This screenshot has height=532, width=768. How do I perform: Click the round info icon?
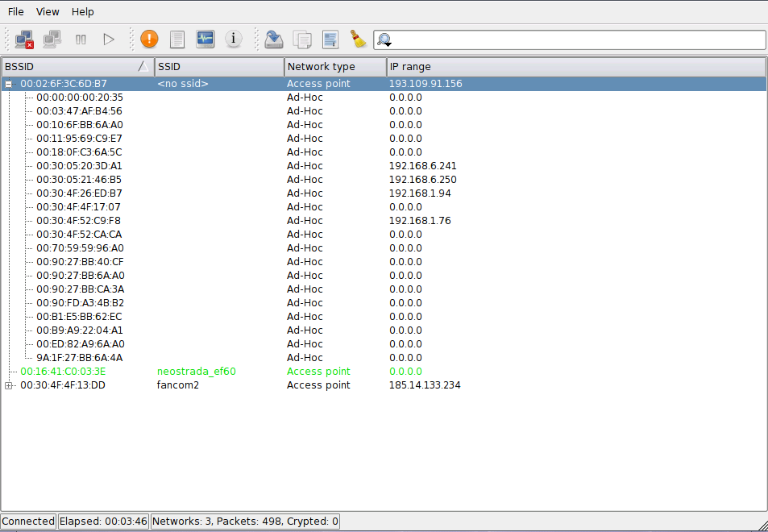[233, 39]
